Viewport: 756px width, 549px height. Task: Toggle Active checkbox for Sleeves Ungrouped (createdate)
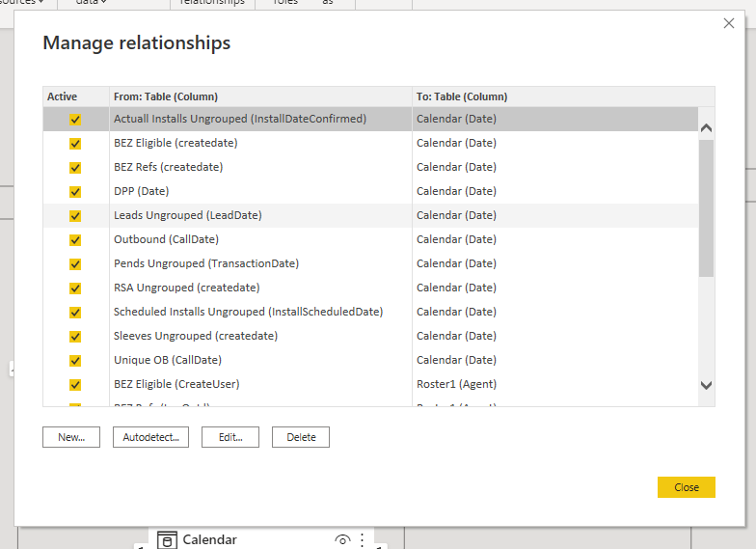(x=75, y=336)
